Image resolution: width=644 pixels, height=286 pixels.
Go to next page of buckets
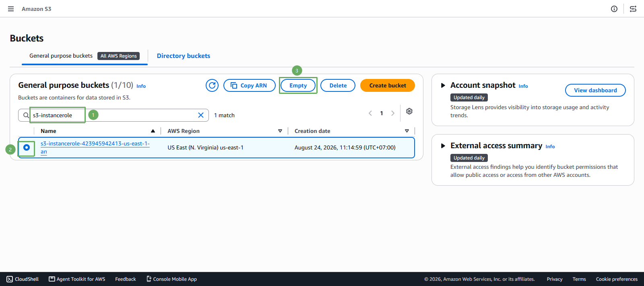click(393, 113)
